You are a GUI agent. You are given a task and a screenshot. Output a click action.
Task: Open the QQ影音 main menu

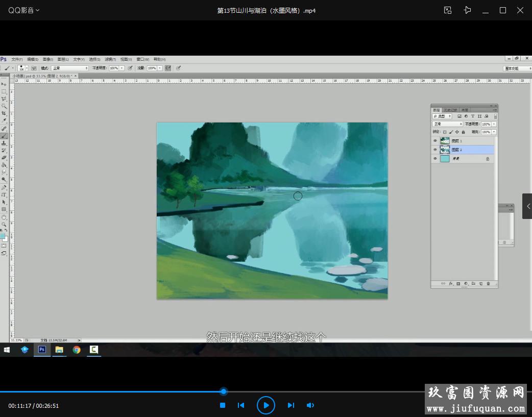(24, 11)
